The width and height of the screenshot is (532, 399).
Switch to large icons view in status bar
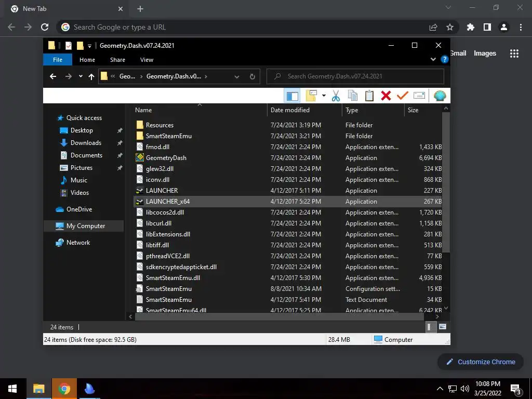click(x=443, y=327)
